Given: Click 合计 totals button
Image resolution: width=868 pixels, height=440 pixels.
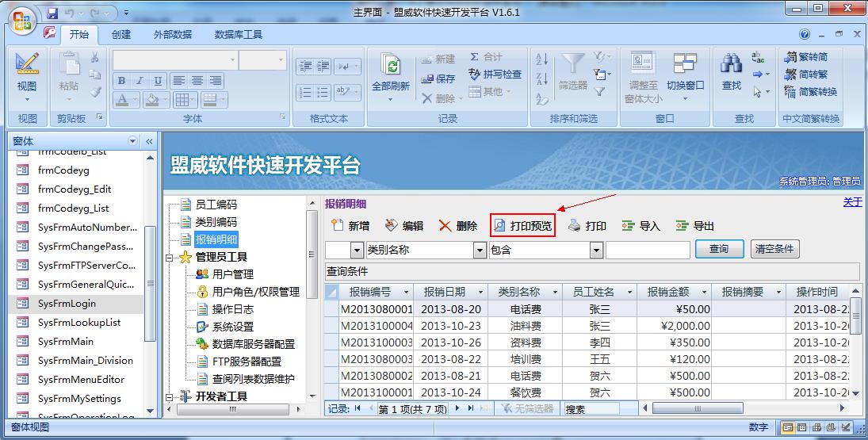Looking at the screenshot, I should 486,57.
